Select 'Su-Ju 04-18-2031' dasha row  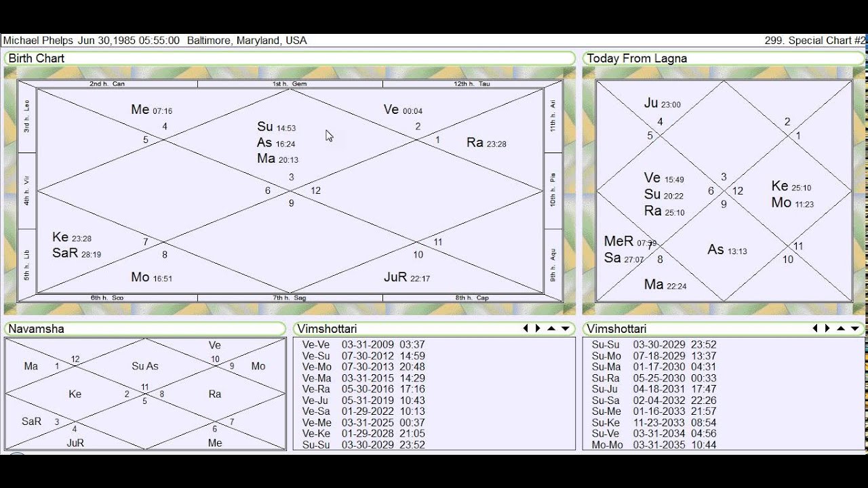point(654,390)
